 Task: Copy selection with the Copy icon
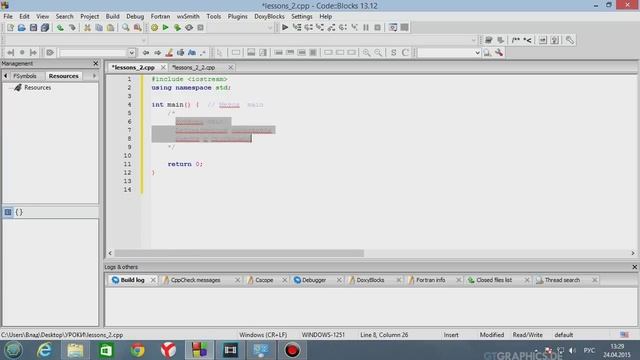99,28
